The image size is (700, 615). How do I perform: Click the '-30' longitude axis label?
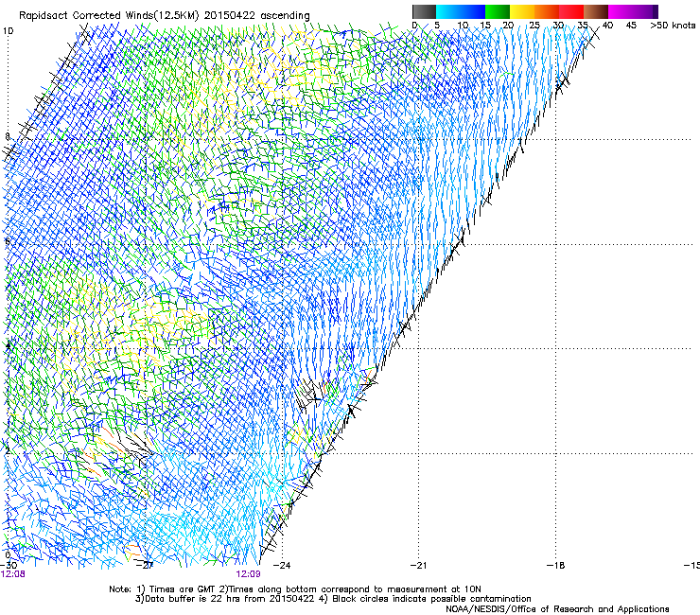[x=9, y=565]
